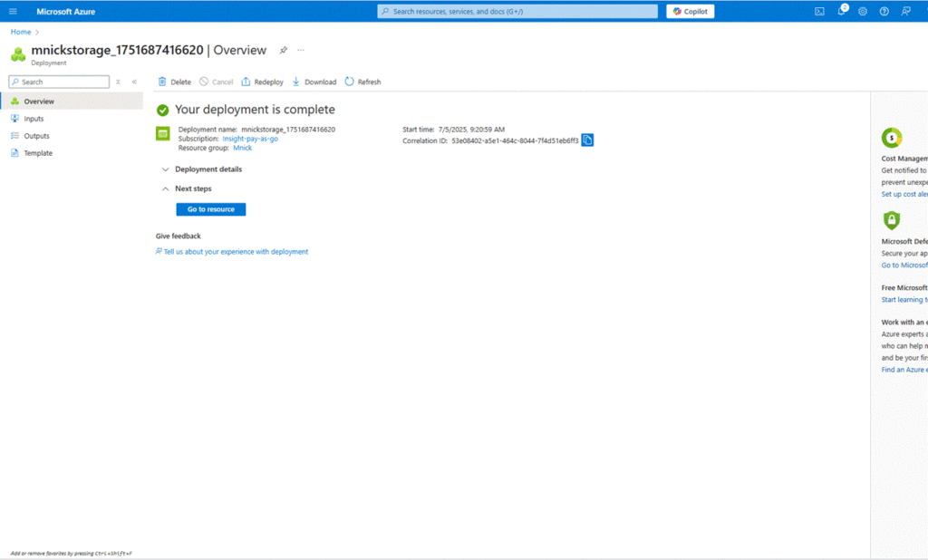928x560 pixels.
Task: Pin the deployment overview to dashboard
Action: [x=284, y=50]
